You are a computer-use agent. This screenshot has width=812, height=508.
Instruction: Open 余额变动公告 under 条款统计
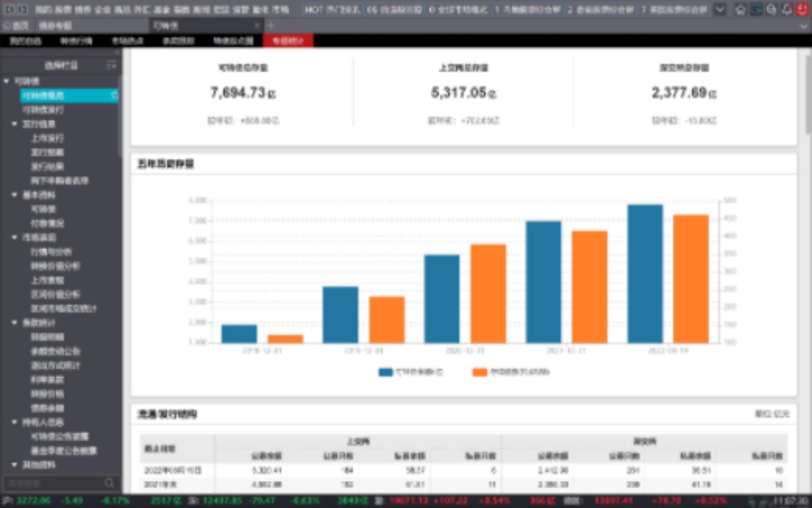[55, 351]
